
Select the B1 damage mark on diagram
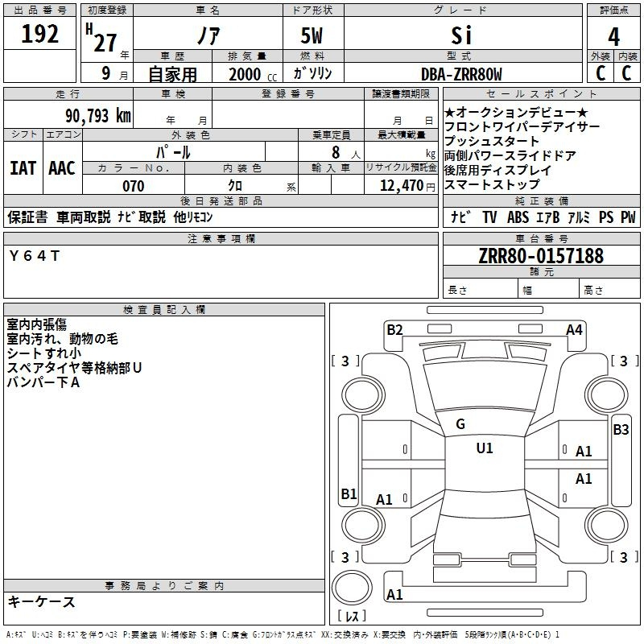(349, 493)
